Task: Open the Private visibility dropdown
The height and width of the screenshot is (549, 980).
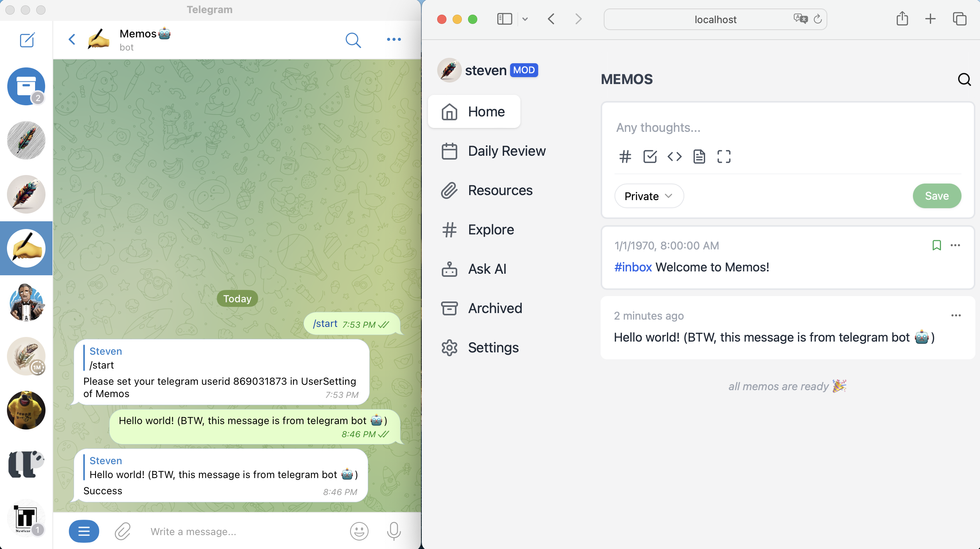Action: coord(649,196)
